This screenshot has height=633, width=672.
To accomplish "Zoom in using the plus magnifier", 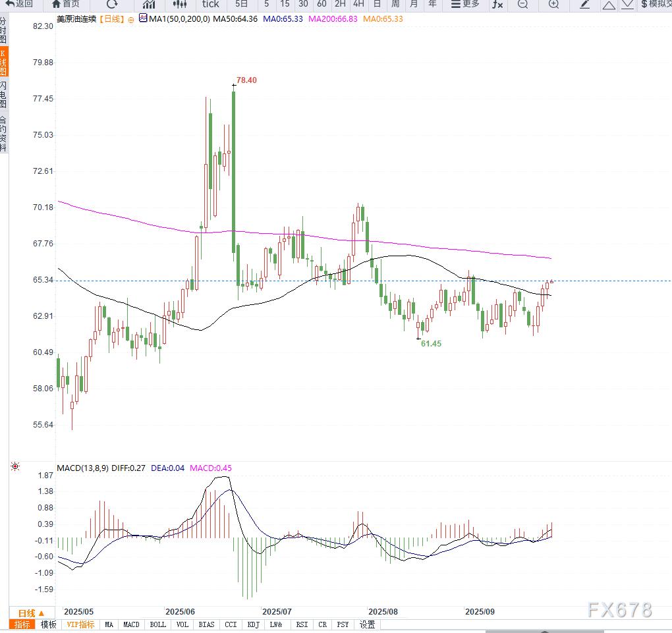I will pos(553,4).
